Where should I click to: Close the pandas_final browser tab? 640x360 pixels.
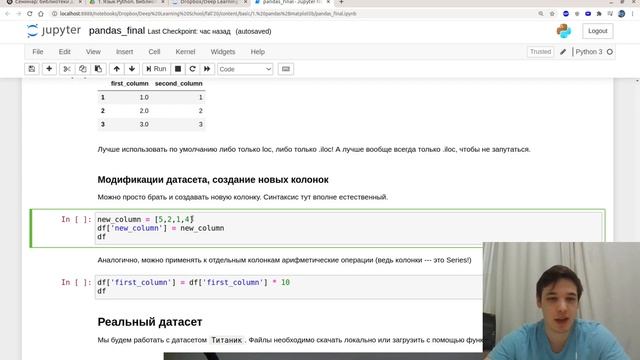point(328,2)
